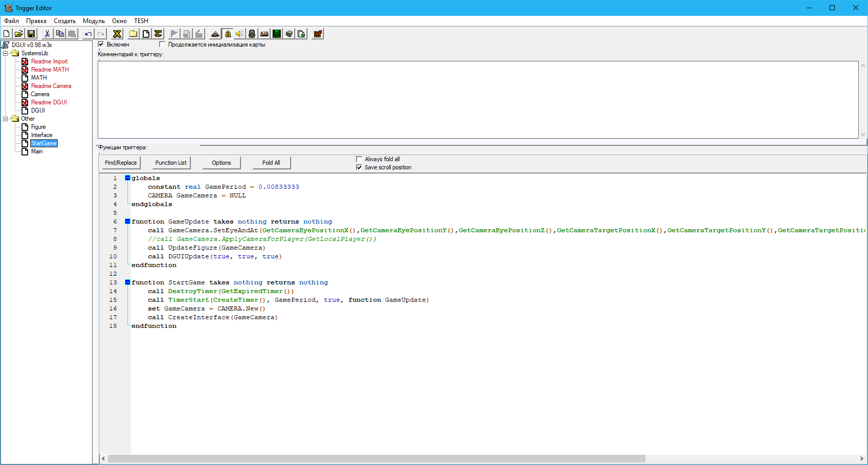Enable the Always fold all checkbox
The image size is (868, 465).
click(x=359, y=159)
